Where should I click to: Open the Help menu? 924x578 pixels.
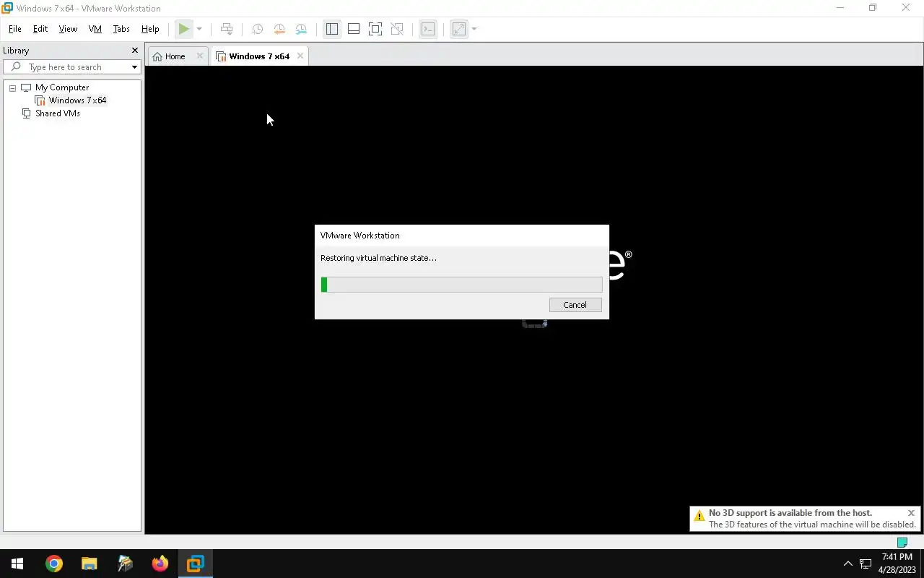click(x=150, y=29)
